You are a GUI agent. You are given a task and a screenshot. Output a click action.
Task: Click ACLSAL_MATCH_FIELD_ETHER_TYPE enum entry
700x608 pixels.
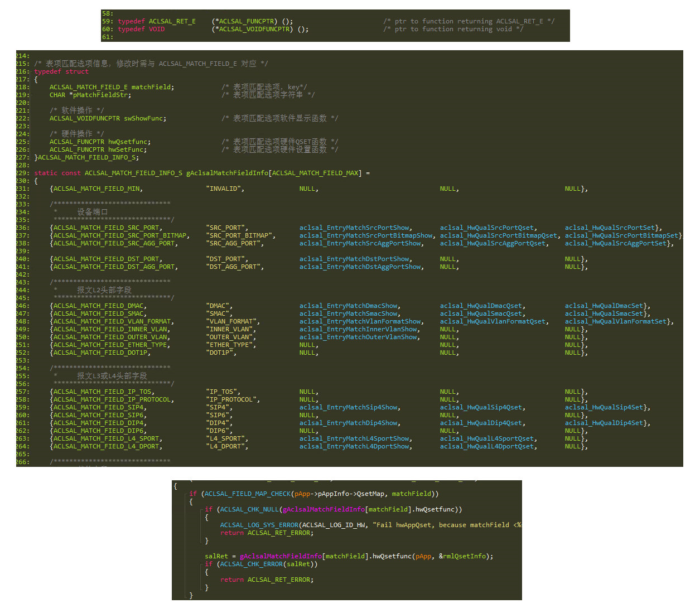pos(110,345)
